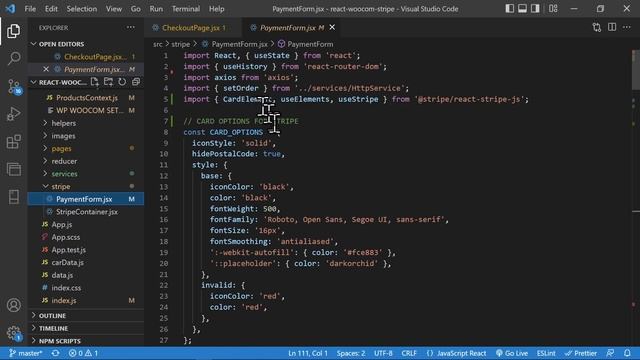Open the View menu

[x=113, y=9]
